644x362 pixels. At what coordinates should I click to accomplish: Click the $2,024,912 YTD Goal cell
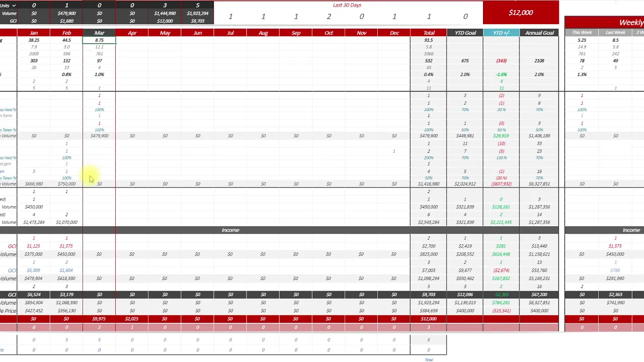point(465,184)
